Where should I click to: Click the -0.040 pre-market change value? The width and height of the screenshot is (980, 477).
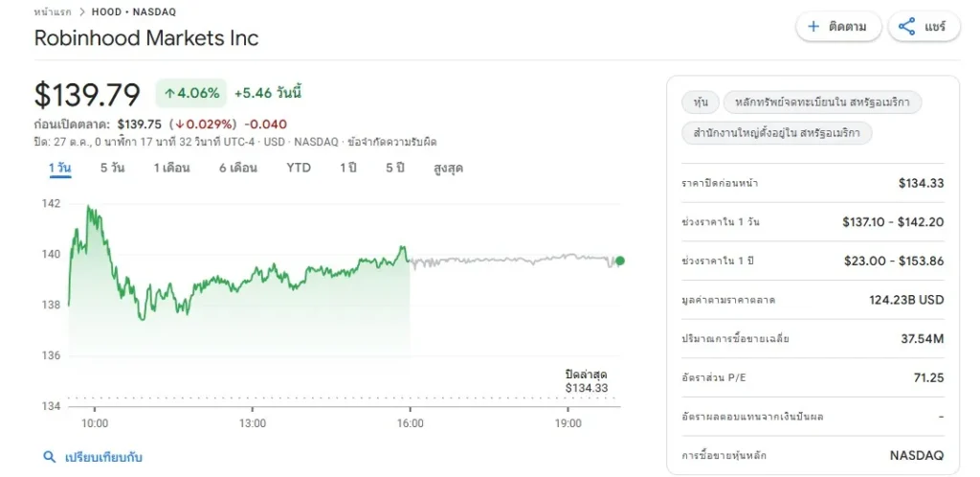(266, 125)
